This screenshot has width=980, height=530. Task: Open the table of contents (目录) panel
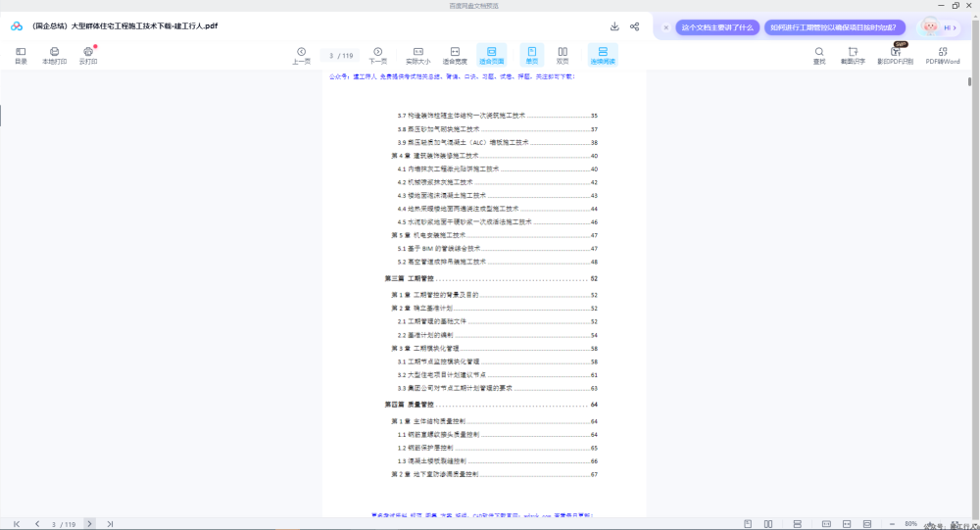coord(21,56)
